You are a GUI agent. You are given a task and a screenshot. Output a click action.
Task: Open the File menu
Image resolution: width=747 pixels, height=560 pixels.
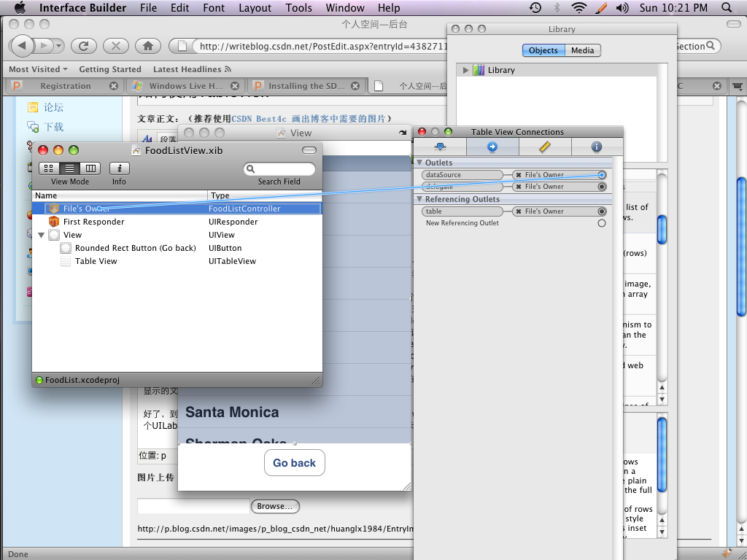pyautogui.click(x=148, y=7)
